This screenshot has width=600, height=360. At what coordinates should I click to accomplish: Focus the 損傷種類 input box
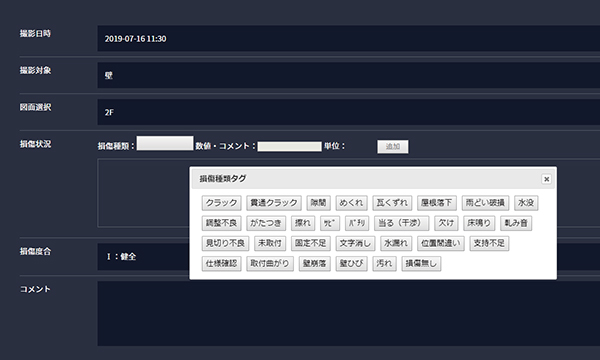[x=165, y=143]
